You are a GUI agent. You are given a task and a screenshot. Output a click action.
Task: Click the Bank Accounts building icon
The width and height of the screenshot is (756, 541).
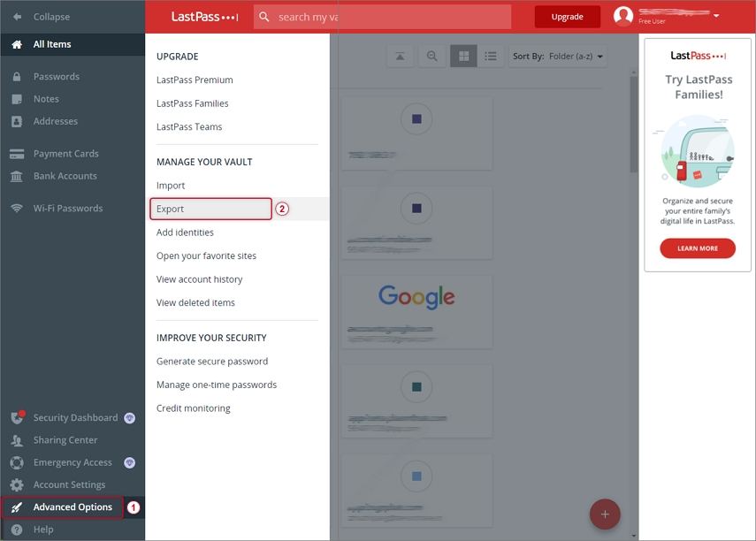click(x=17, y=177)
